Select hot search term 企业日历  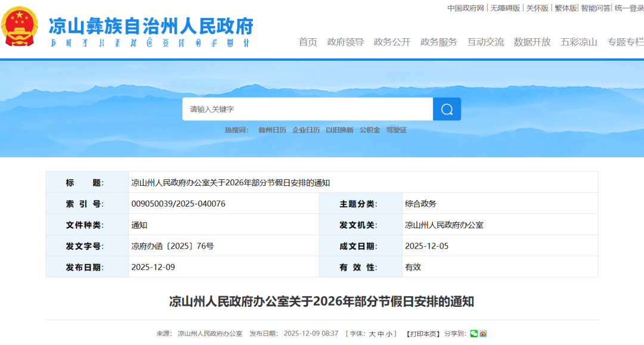(x=306, y=130)
